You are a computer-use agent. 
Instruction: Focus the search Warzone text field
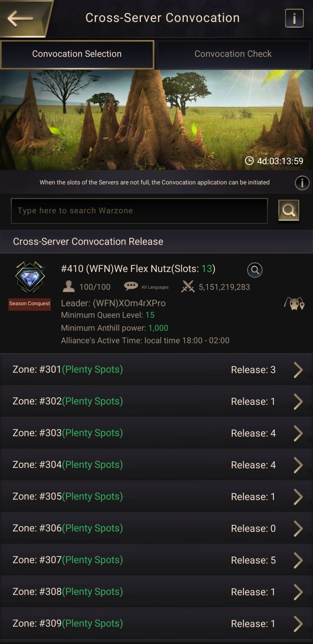point(139,211)
